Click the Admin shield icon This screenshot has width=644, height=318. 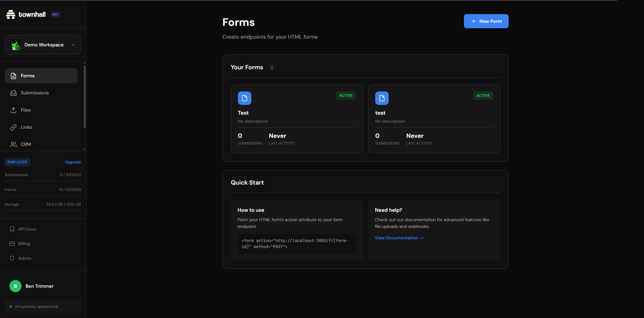(x=12, y=258)
